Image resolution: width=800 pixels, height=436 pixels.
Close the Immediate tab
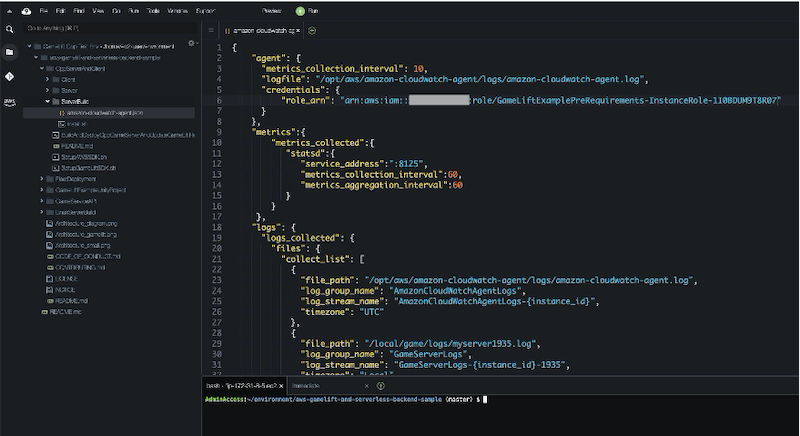[368, 386]
